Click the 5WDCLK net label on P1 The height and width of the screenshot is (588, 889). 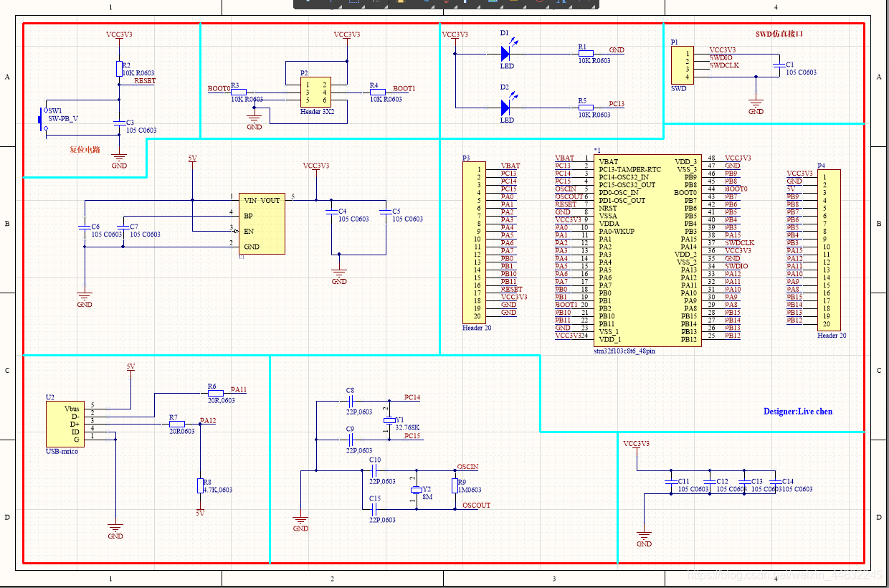point(723,65)
